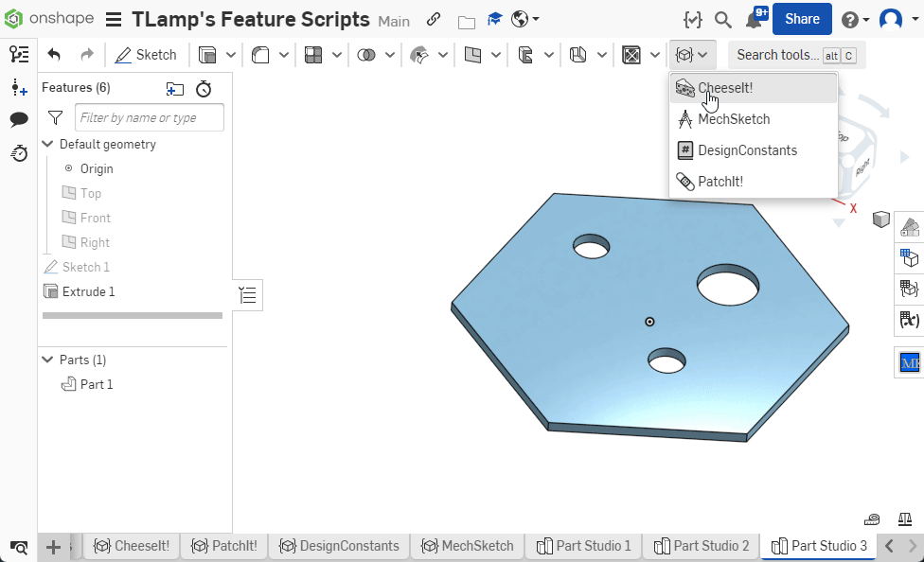Viewport: 924px width, 562px height.
Task: Expand the Extrude tool dropdown arrow
Action: (231, 55)
